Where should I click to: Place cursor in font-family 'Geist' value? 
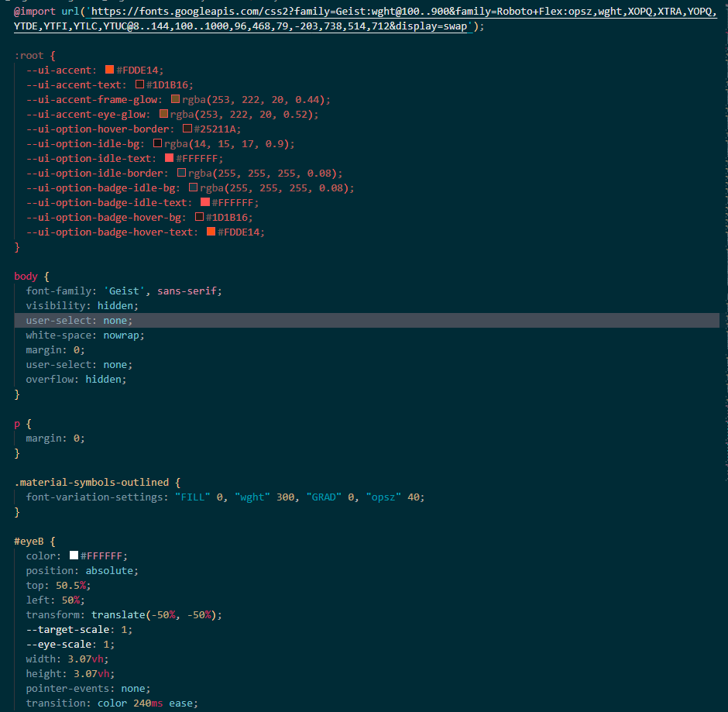pyautogui.click(x=124, y=291)
